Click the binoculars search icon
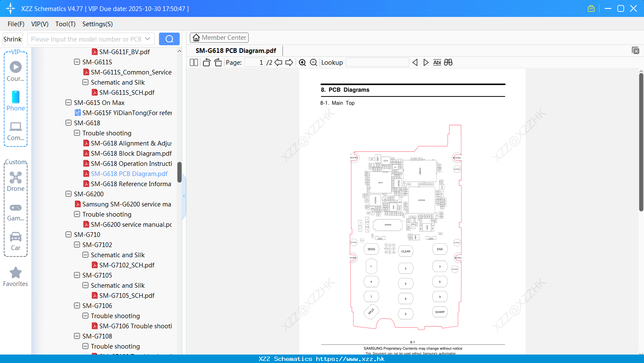Image resolution: width=644 pixels, height=363 pixels. point(448,62)
